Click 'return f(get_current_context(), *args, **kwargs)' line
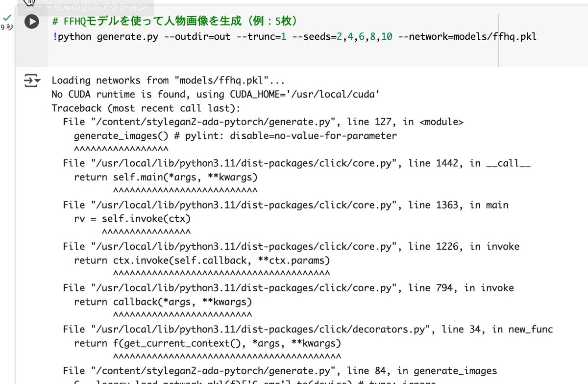This screenshot has width=588, height=384. 207,343
